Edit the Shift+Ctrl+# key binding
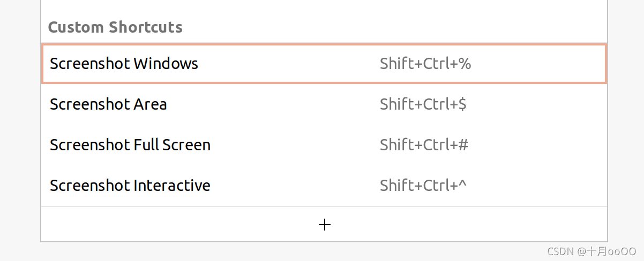The width and height of the screenshot is (644, 261). coord(424,145)
